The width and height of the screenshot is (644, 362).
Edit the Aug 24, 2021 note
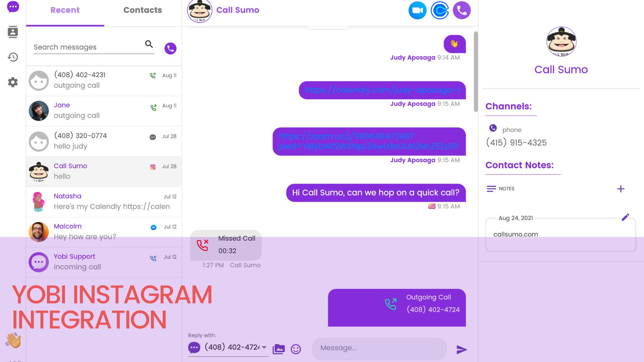pyautogui.click(x=625, y=217)
